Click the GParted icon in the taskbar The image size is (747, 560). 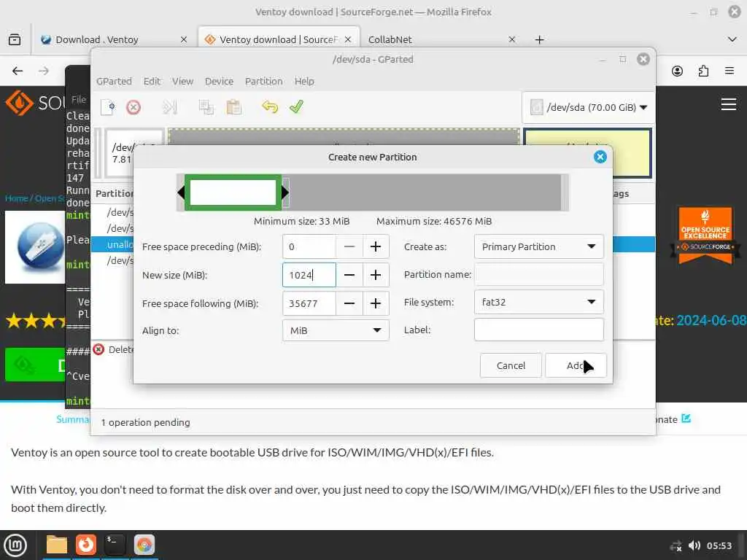144,545
